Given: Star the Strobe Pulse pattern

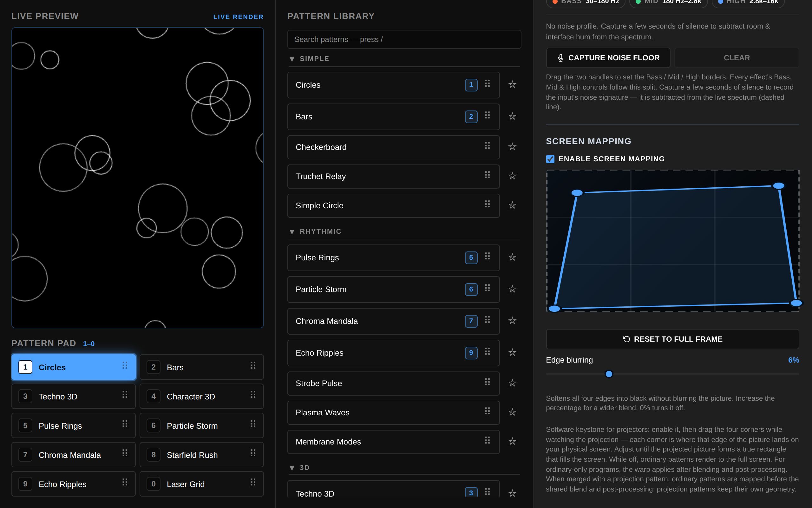Looking at the screenshot, I should 512,383.
